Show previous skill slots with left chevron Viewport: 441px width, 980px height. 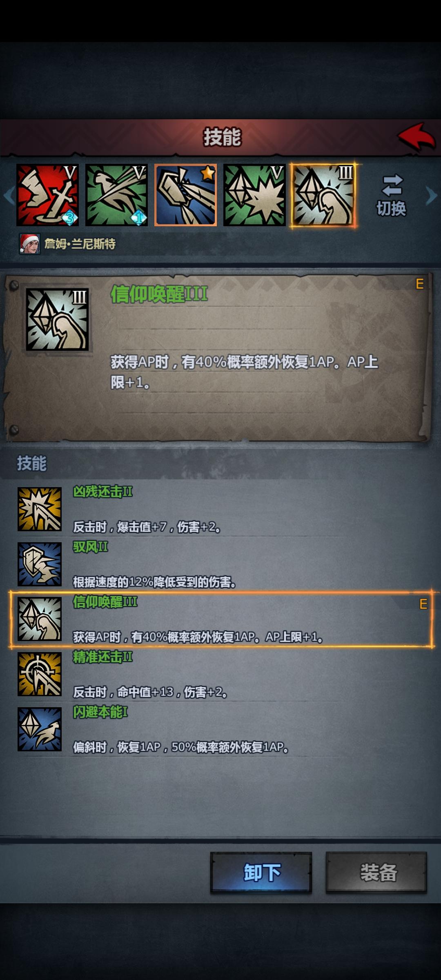(9, 195)
